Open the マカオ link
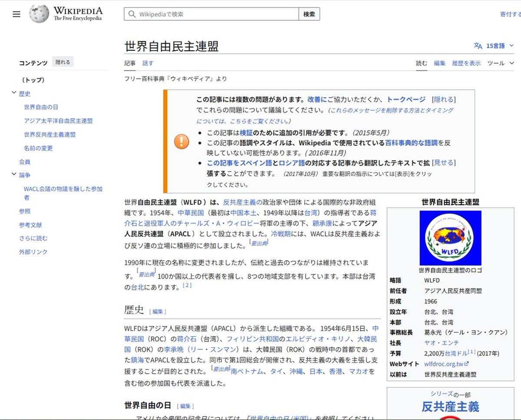 coord(359,371)
